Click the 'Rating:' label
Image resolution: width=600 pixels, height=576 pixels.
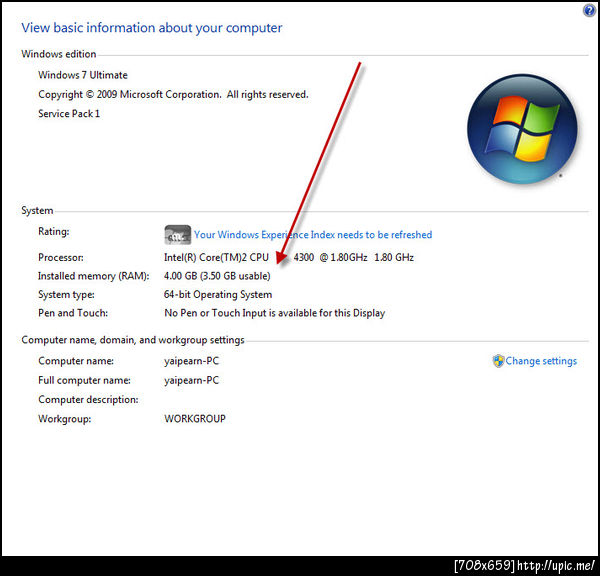pos(54,232)
